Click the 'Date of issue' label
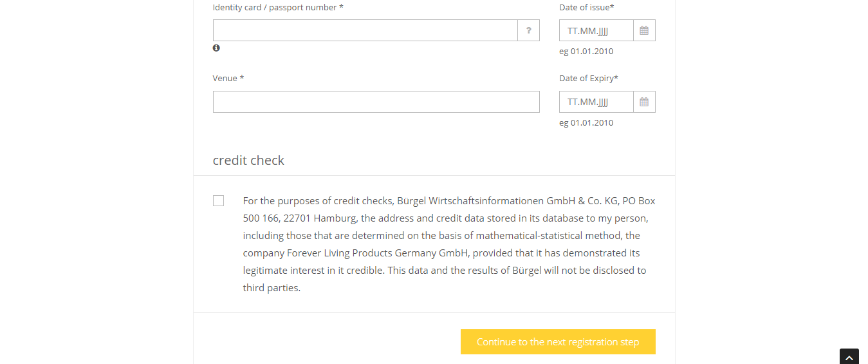 click(587, 7)
